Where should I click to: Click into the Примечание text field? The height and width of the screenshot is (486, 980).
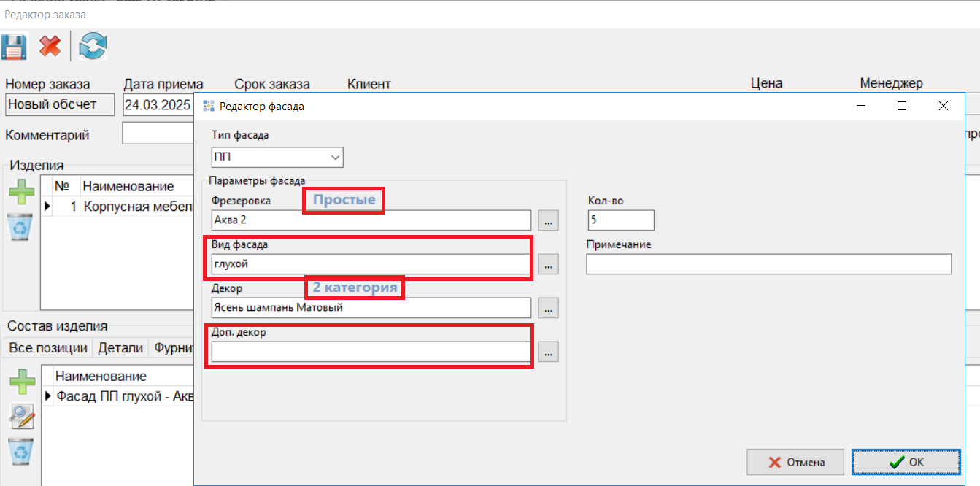click(x=768, y=264)
